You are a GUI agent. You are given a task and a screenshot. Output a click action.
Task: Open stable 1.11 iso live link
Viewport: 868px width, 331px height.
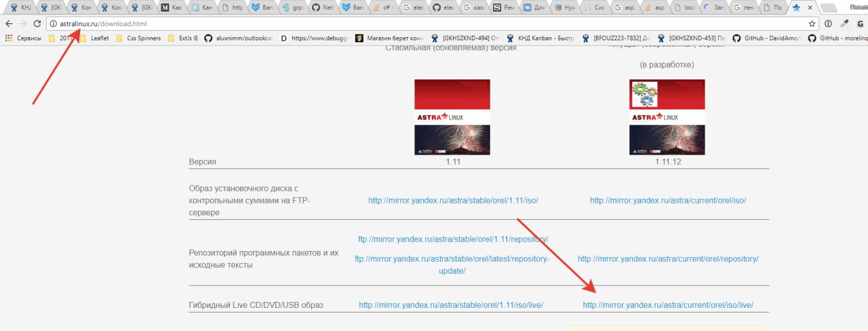(x=451, y=305)
